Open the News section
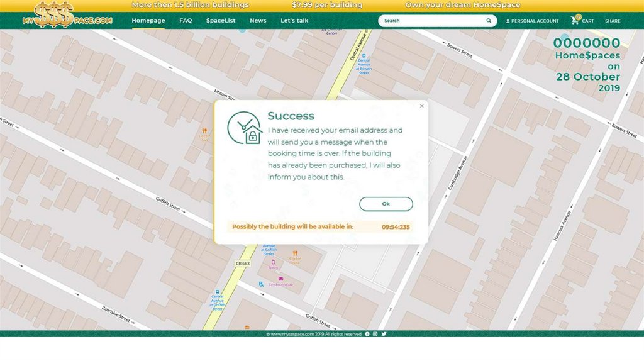644x361 pixels. 258,21
